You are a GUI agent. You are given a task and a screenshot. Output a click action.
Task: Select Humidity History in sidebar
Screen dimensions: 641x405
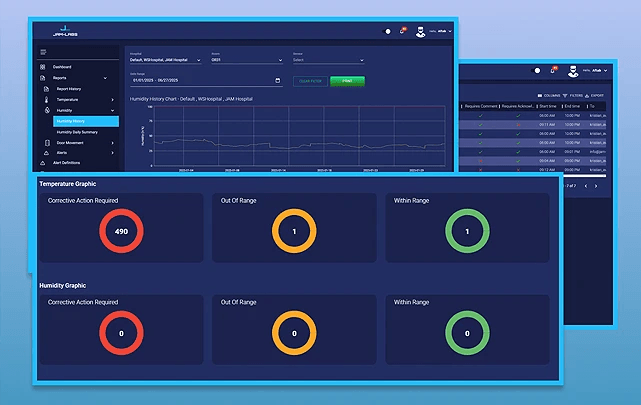84,121
